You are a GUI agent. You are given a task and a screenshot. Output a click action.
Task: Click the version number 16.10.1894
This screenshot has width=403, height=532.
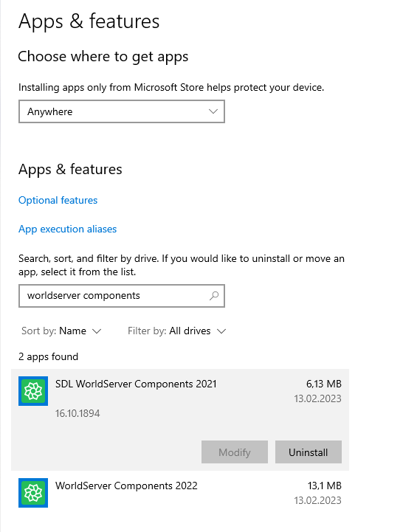tap(77, 413)
